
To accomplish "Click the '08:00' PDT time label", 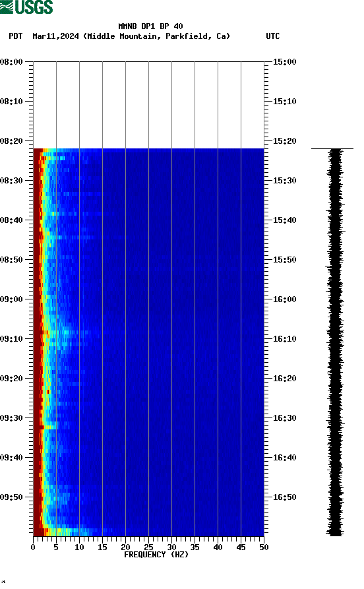I will [11, 61].
